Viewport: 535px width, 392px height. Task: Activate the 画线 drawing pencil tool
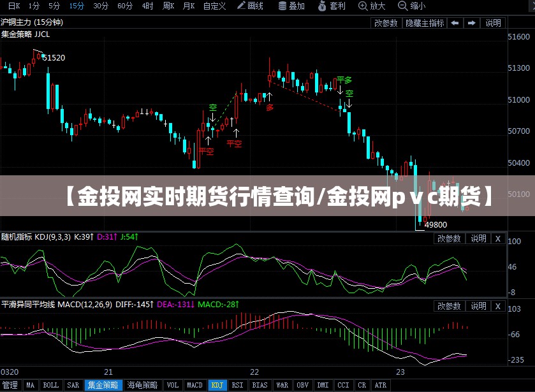pos(250,6)
